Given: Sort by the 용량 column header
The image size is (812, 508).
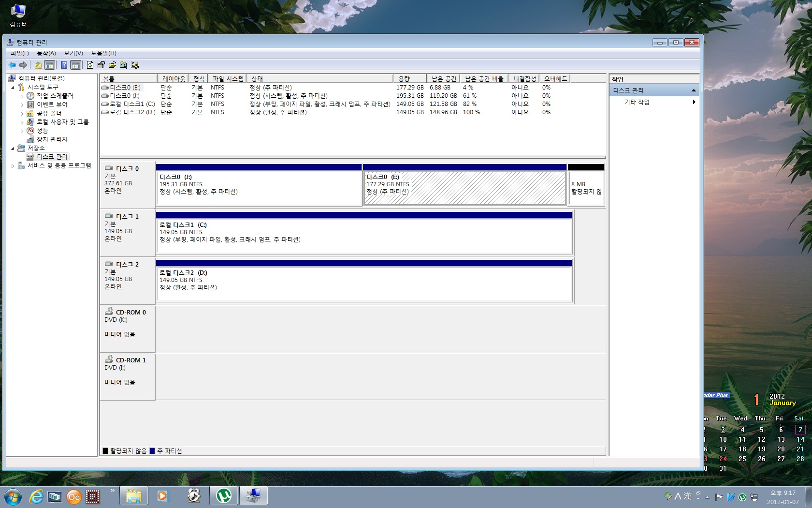Looking at the screenshot, I should pyautogui.click(x=410, y=78).
